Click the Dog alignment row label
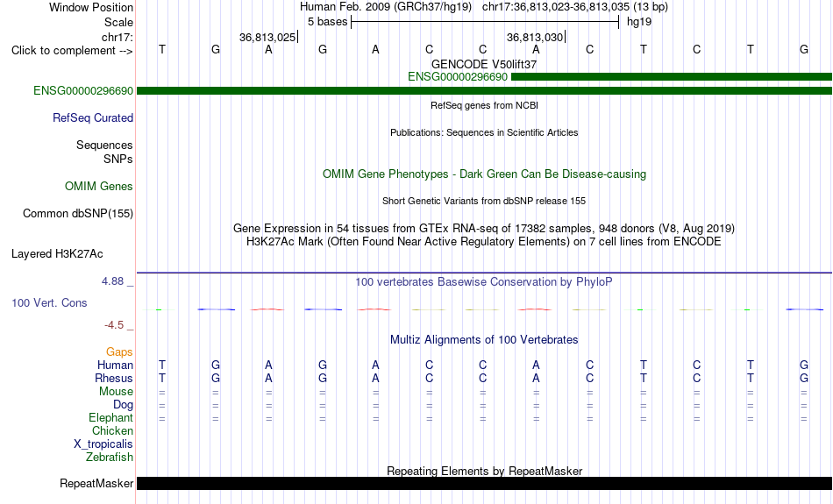 [x=124, y=405]
